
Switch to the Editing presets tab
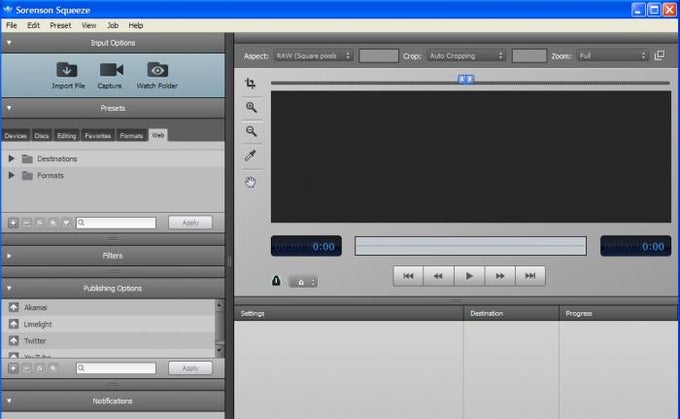pyautogui.click(x=66, y=136)
